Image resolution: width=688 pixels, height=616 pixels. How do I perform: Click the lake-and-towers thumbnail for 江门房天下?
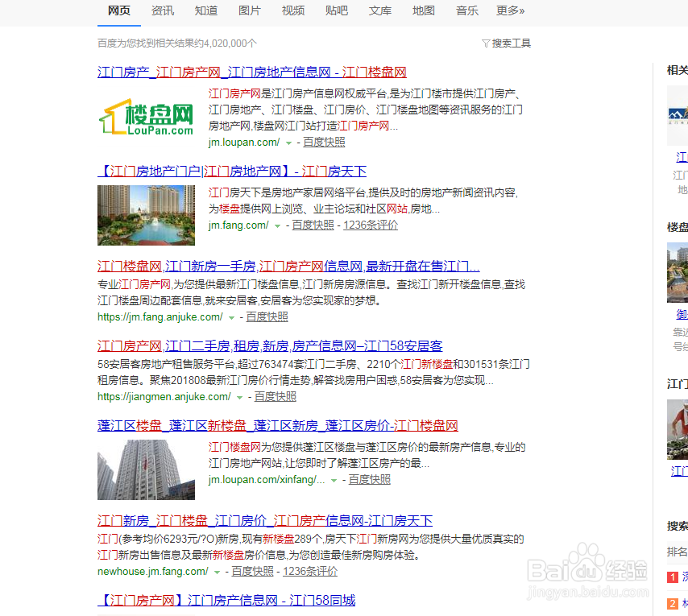146,215
